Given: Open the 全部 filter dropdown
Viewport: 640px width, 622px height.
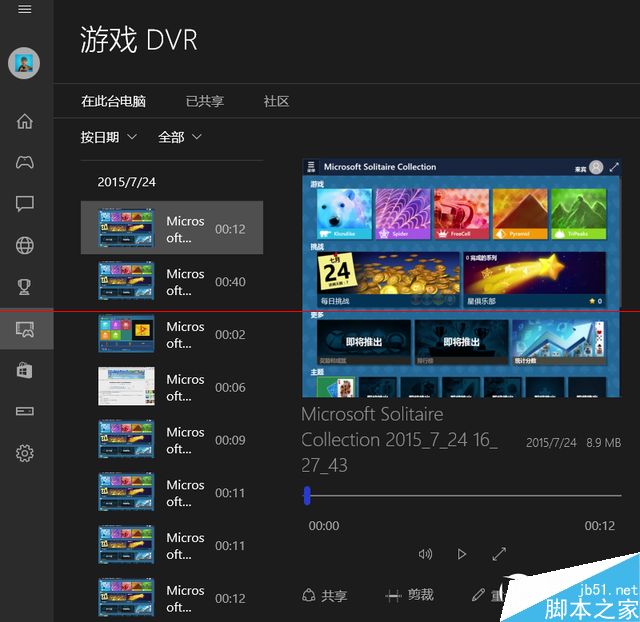Looking at the screenshot, I should pyautogui.click(x=180, y=137).
